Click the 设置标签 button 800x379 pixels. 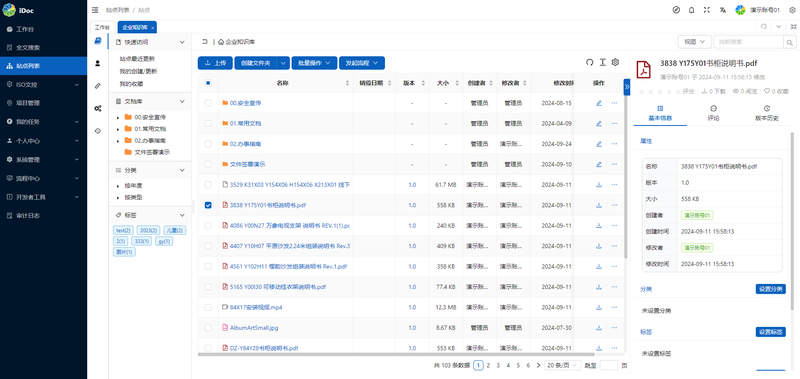click(x=770, y=332)
